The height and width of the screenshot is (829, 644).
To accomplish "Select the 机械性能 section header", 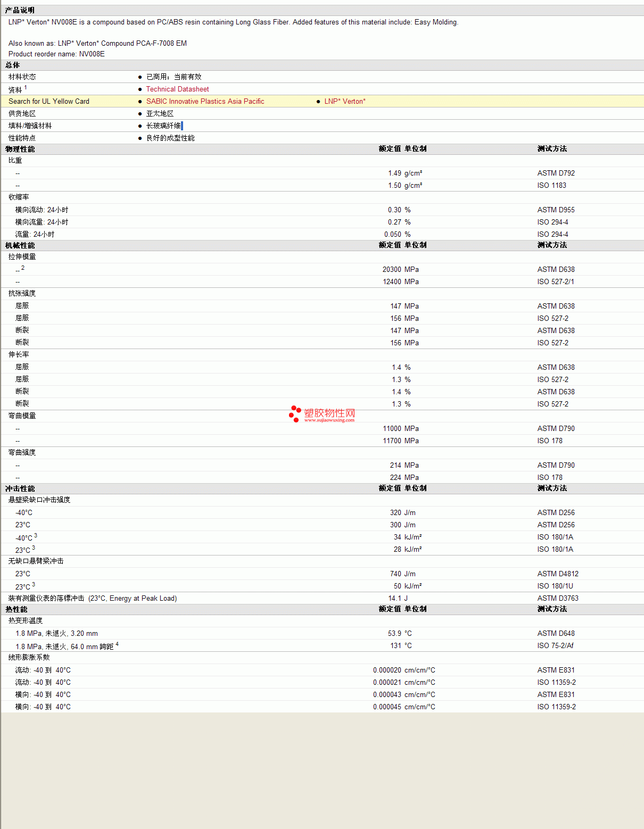I will 20,245.
